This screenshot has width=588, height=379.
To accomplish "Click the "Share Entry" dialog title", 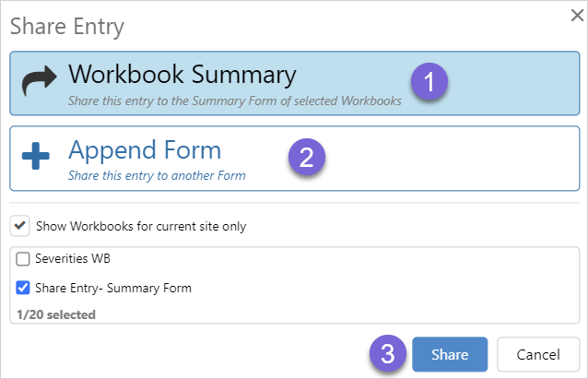I will click(x=66, y=26).
